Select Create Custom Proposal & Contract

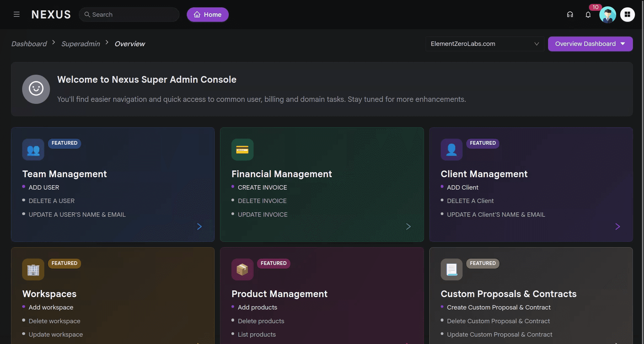(x=499, y=307)
